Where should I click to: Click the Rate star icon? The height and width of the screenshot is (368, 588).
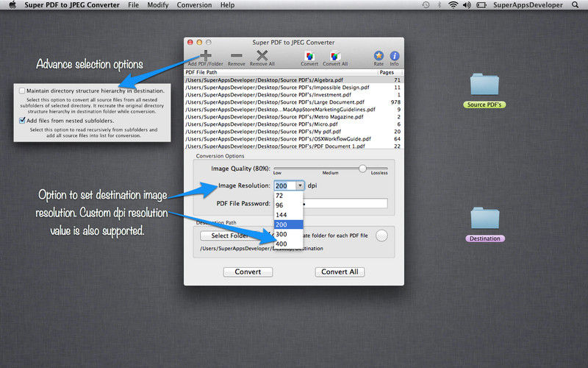[379, 56]
